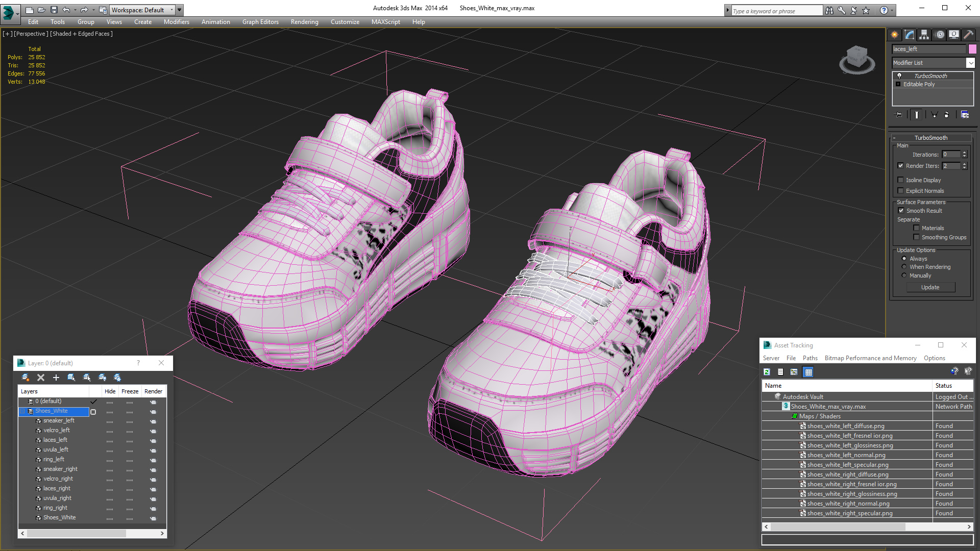Switch to the Utilities hammer tab
Screen dimensions: 980x551
click(x=968, y=35)
